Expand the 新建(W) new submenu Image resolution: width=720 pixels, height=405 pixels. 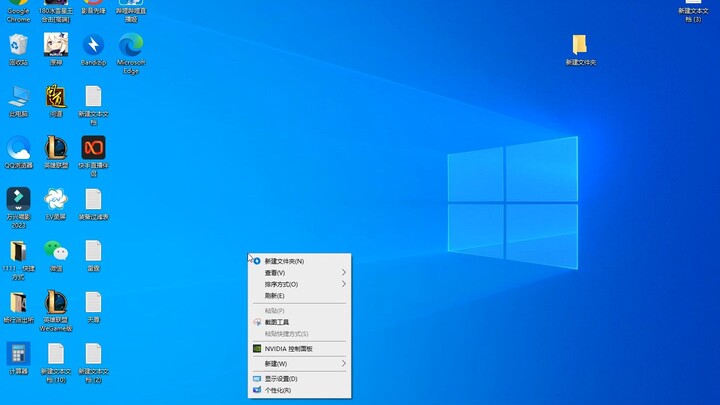coord(299,364)
